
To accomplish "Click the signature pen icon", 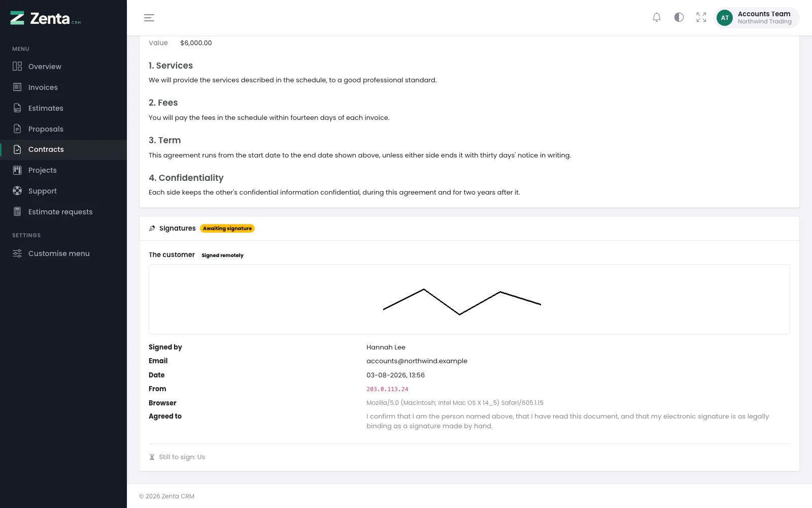I will click(x=152, y=229).
